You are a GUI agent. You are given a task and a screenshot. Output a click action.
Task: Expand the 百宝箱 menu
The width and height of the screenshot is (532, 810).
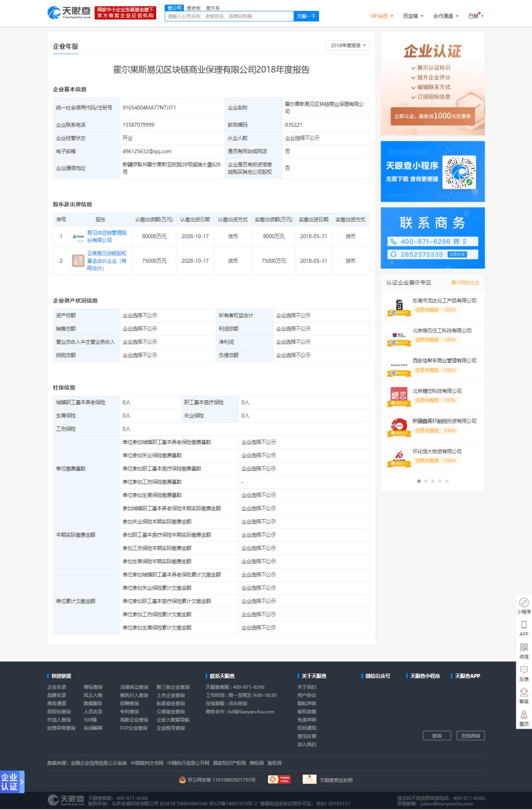(413, 16)
